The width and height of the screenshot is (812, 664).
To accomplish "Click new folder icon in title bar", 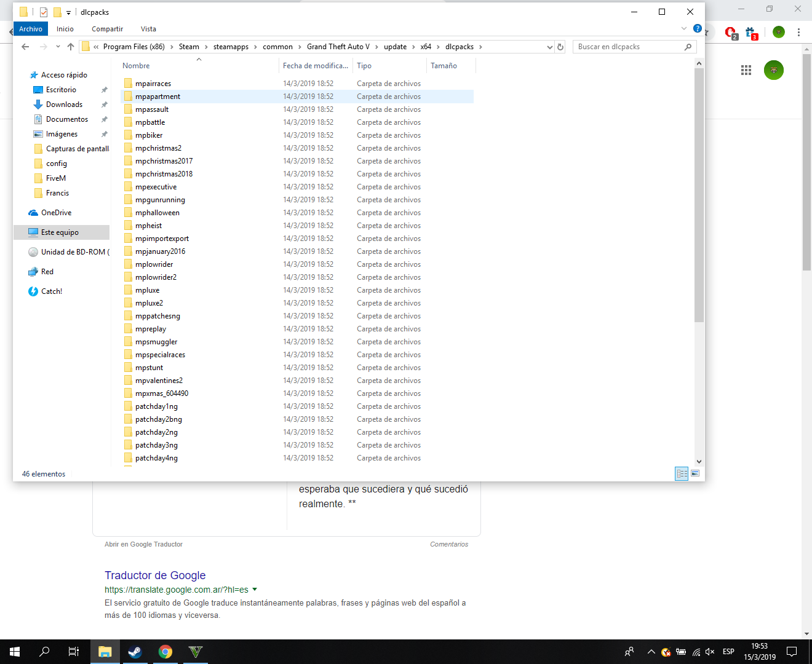I will click(x=57, y=12).
